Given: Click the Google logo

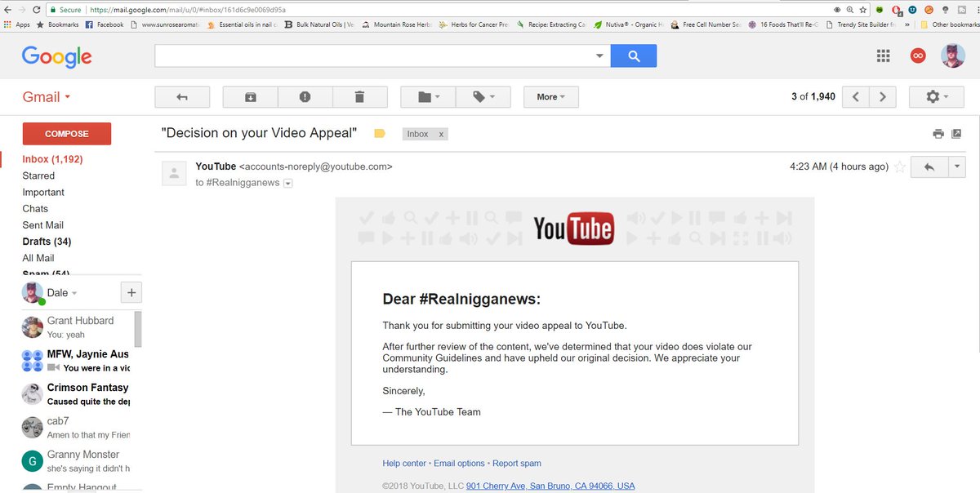Looking at the screenshot, I should point(56,56).
